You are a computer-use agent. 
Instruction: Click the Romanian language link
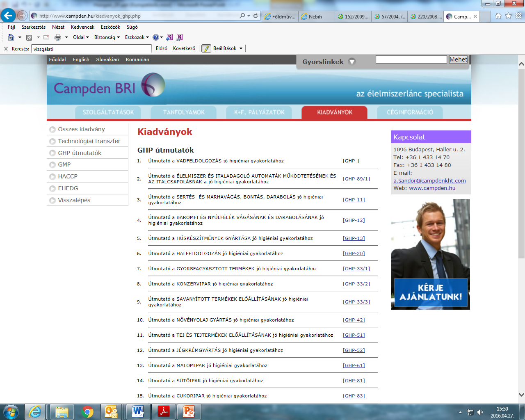pos(137,59)
